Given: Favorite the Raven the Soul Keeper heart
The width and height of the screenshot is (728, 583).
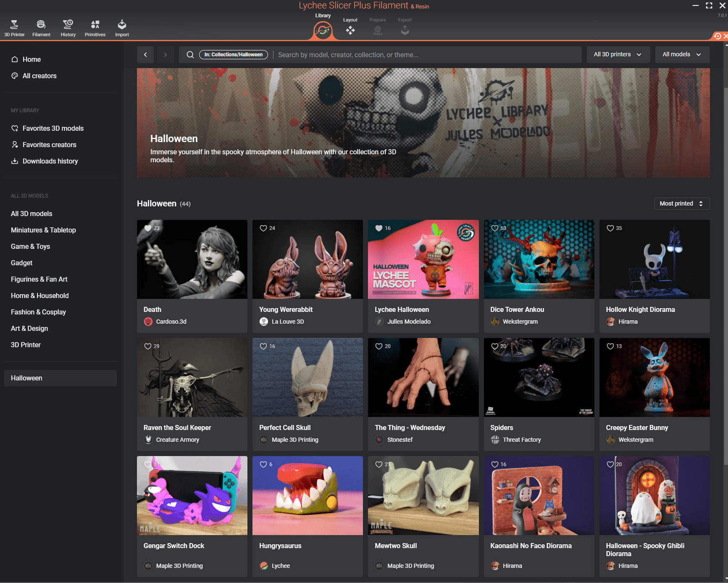Looking at the screenshot, I should (148, 346).
